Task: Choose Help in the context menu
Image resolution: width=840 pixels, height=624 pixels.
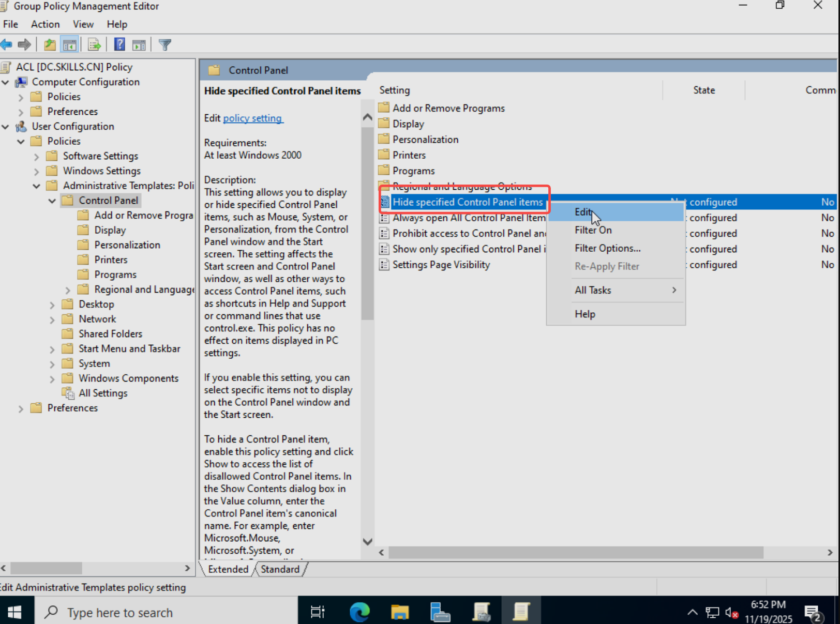Action: point(616,314)
